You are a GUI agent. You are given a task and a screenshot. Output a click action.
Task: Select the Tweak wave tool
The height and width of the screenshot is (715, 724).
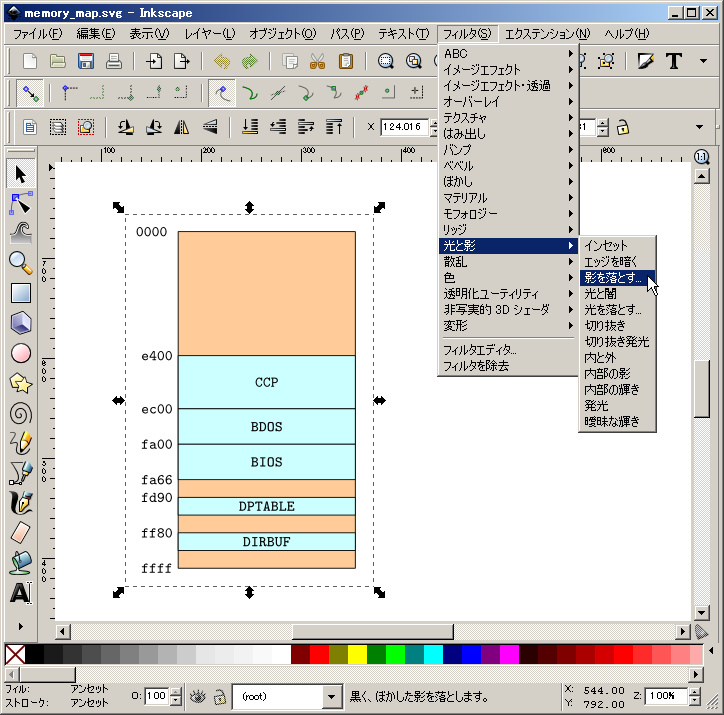20,233
